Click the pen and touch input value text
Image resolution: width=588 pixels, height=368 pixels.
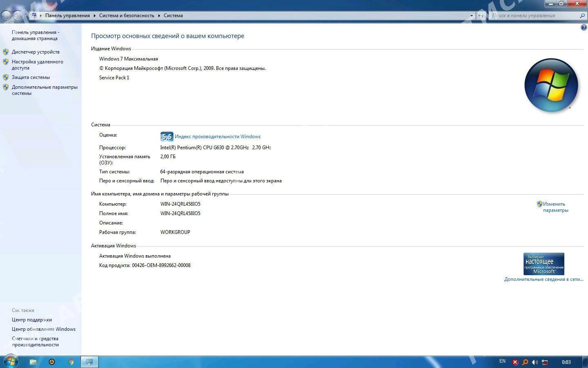point(221,181)
